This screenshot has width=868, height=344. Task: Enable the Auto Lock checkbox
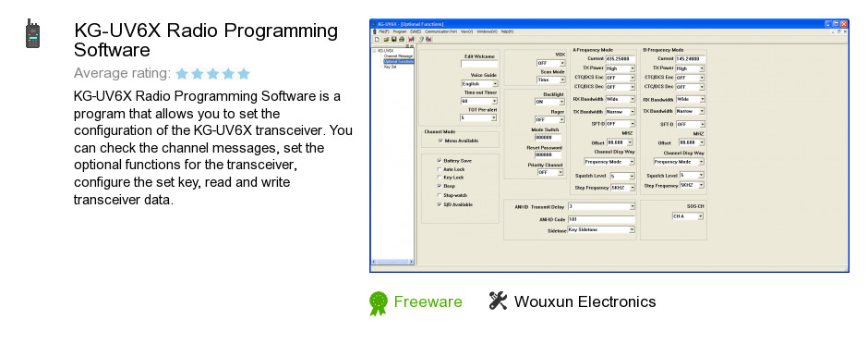coord(439,169)
